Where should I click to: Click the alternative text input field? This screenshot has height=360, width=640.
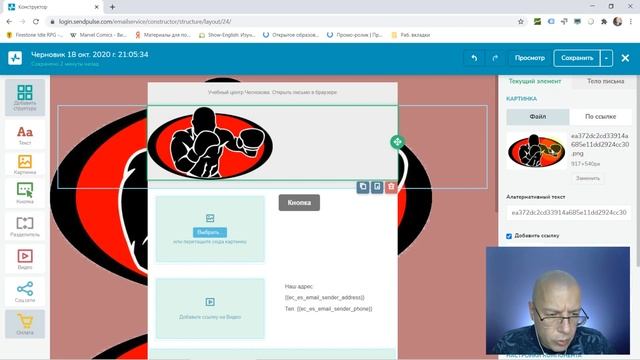[x=569, y=213]
